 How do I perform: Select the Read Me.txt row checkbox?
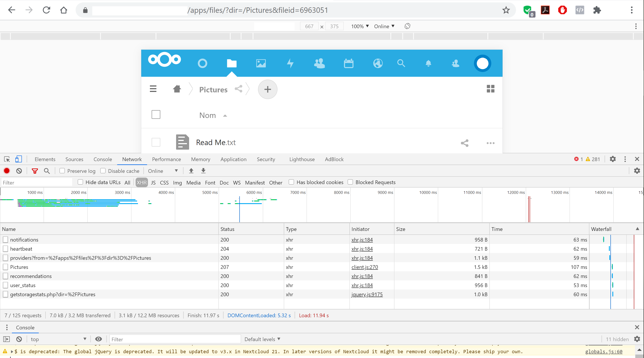coord(156,142)
